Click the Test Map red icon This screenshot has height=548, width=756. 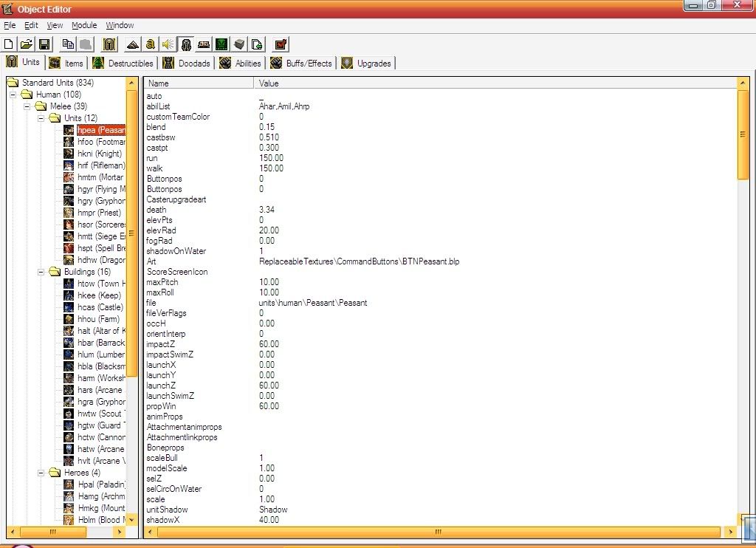281,44
